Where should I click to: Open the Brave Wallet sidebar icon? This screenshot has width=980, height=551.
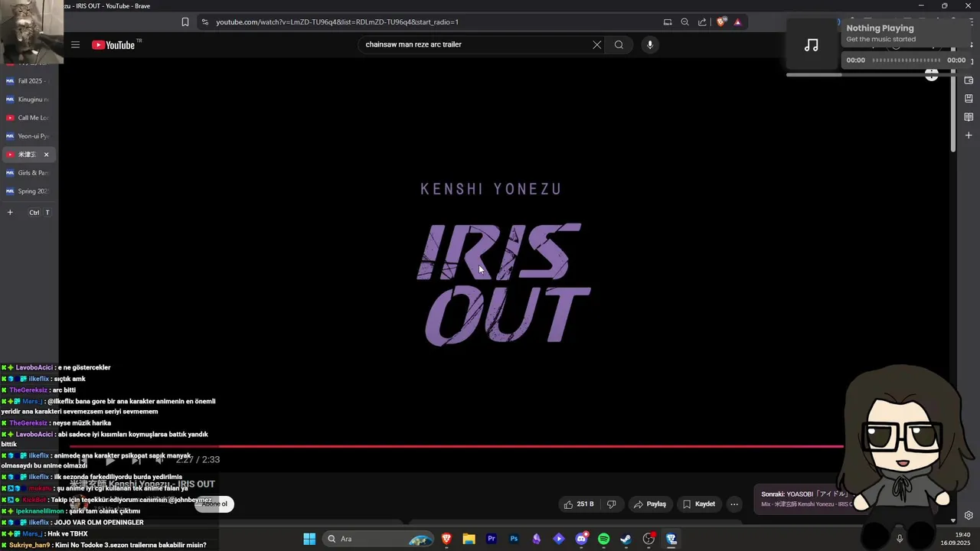coord(969,80)
